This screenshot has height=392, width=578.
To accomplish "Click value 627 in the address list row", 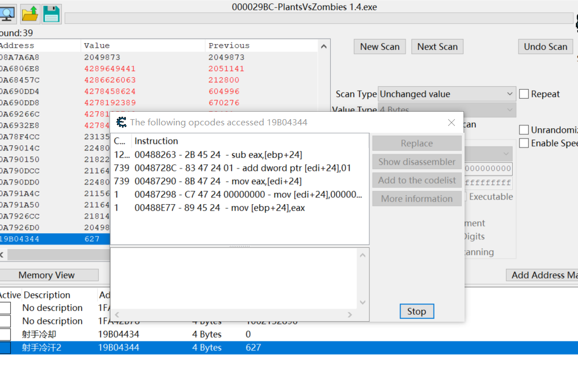I will coord(253,348).
